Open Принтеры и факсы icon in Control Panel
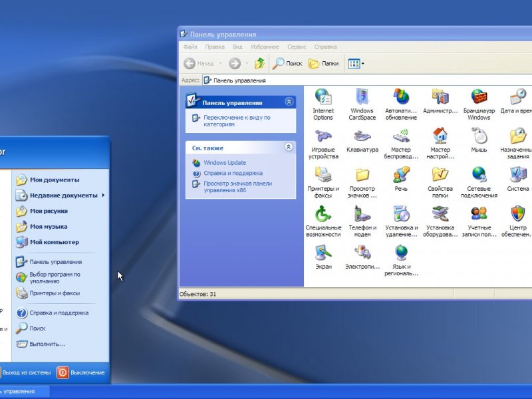The width and height of the screenshot is (532, 399). click(323, 182)
